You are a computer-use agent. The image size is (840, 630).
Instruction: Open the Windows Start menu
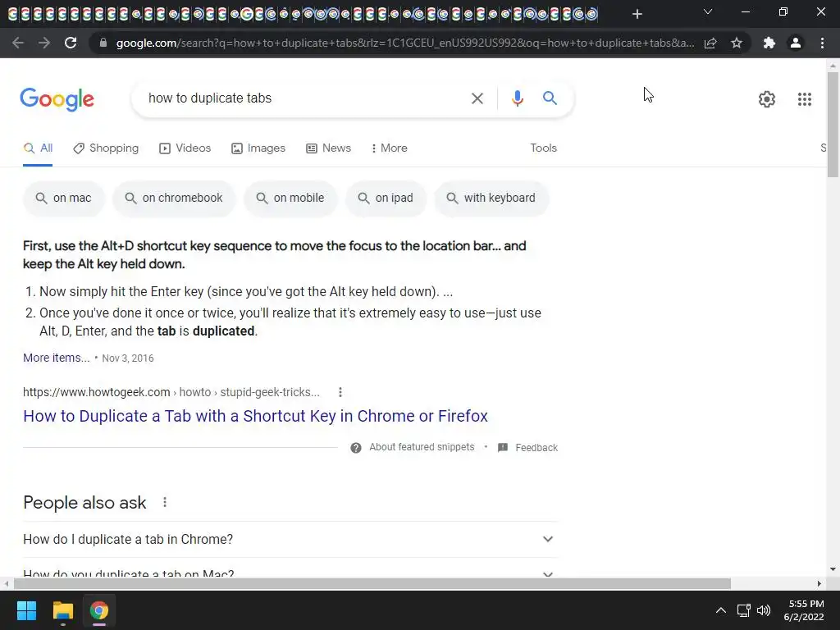point(26,610)
